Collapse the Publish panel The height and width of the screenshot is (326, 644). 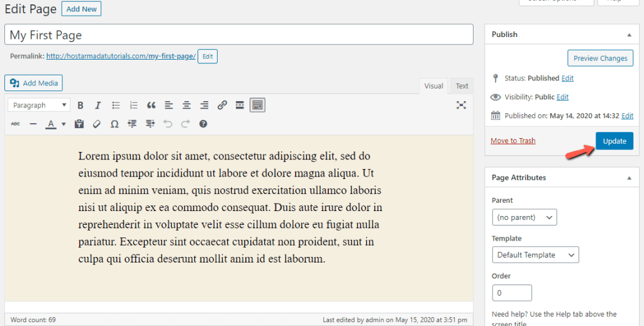point(629,35)
